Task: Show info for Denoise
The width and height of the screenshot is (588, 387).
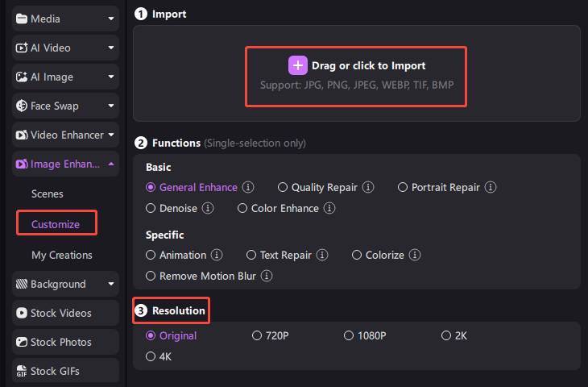Action: click(x=208, y=208)
